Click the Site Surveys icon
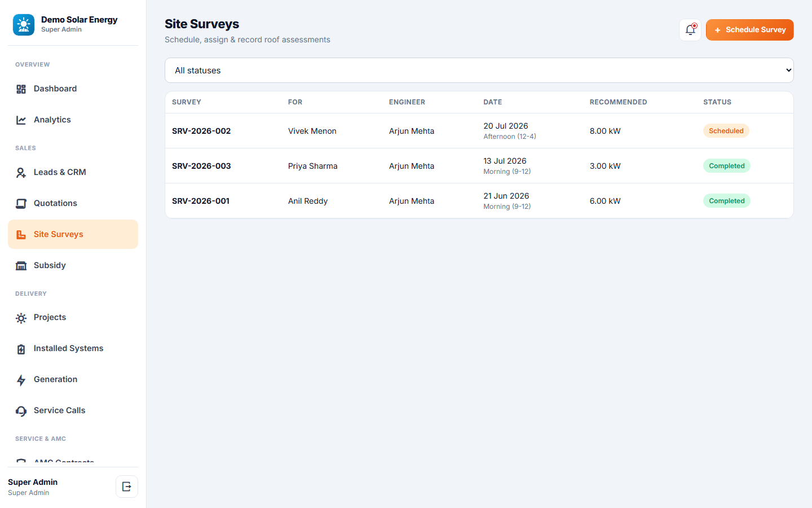The width and height of the screenshot is (812, 508). pos(21,235)
